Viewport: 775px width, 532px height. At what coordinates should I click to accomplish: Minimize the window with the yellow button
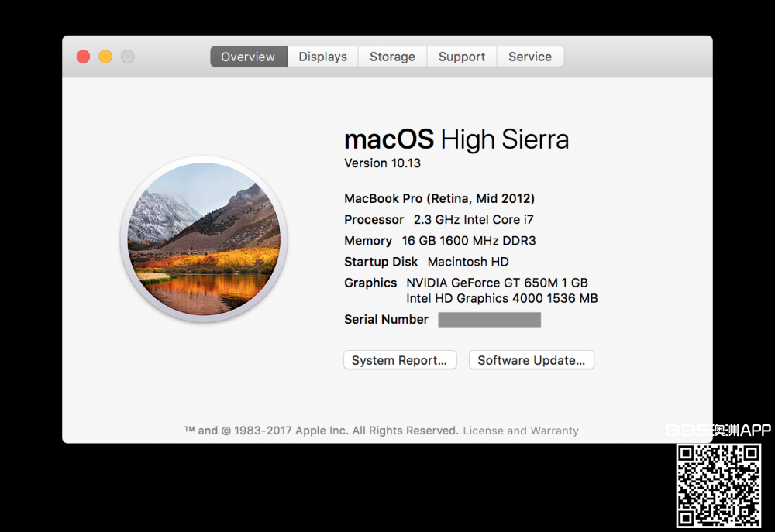[x=105, y=57]
